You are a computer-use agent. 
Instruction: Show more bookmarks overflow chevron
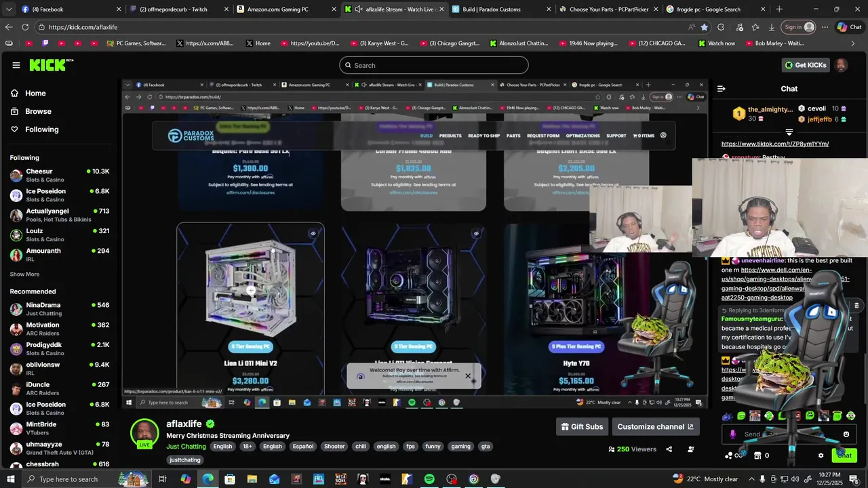tap(853, 43)
